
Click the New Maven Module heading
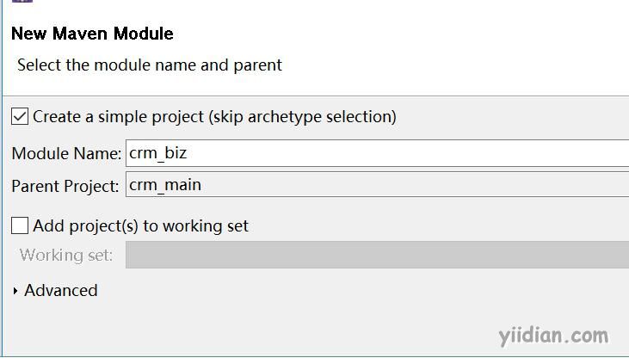tap(92, 34)
